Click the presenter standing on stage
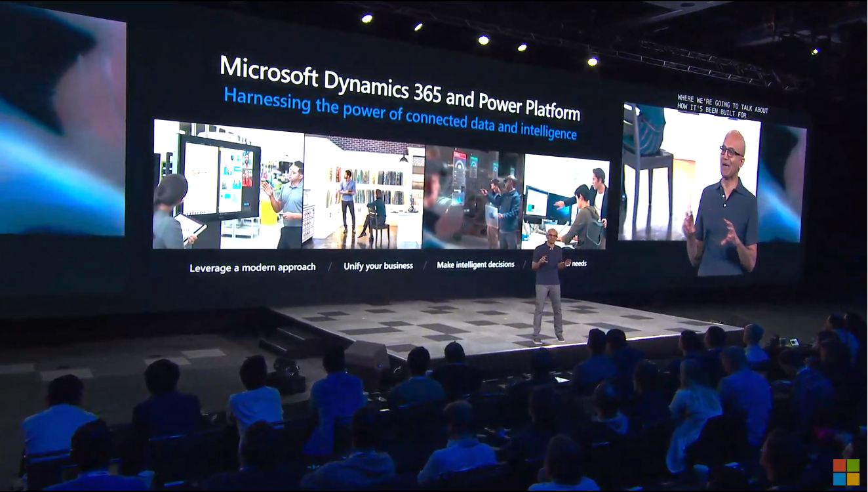The height and width of the screenshot is (492, 868). point(549,285)
